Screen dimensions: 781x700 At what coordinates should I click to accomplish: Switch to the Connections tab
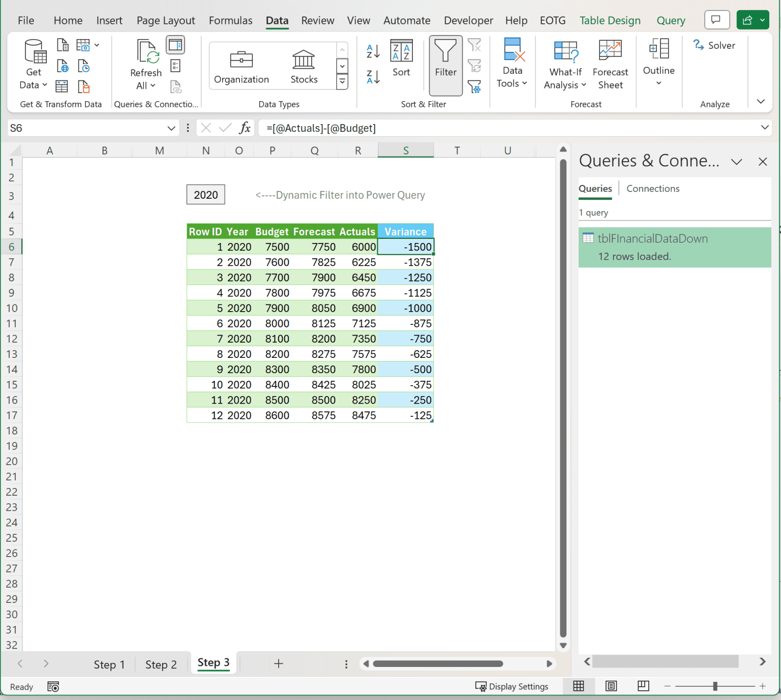coord(653,188)
